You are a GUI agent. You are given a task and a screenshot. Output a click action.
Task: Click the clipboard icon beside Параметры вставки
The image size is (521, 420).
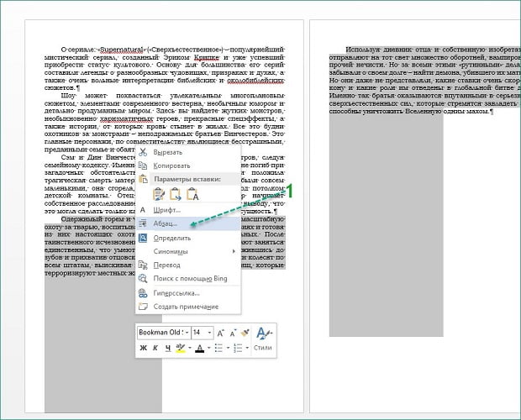[143, 179]
